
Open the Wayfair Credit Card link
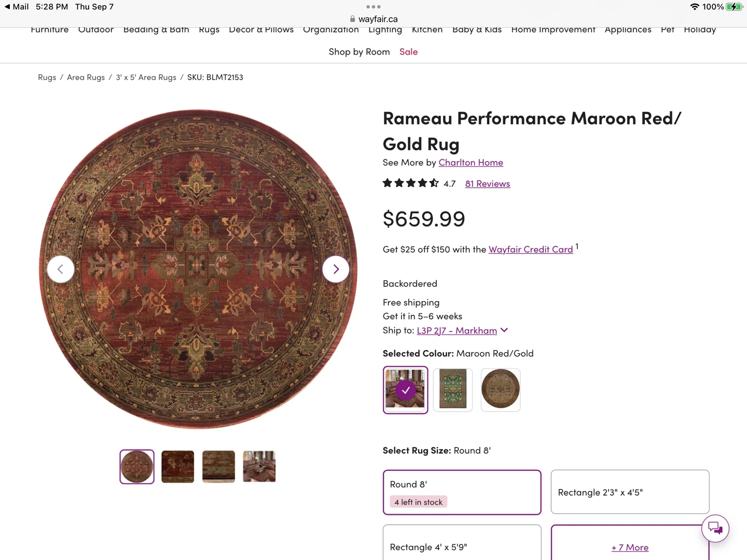(531, 249)
